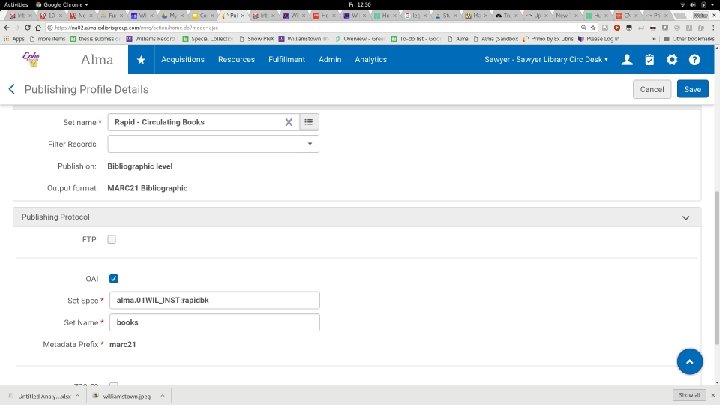Tick the FTP checkbox
The height and width of the screenshot is (405, 720).
point(112,239)
